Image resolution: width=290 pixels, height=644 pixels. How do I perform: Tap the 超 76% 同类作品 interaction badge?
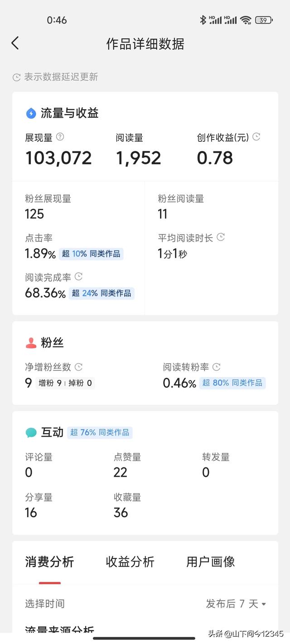tap(100, 433)
